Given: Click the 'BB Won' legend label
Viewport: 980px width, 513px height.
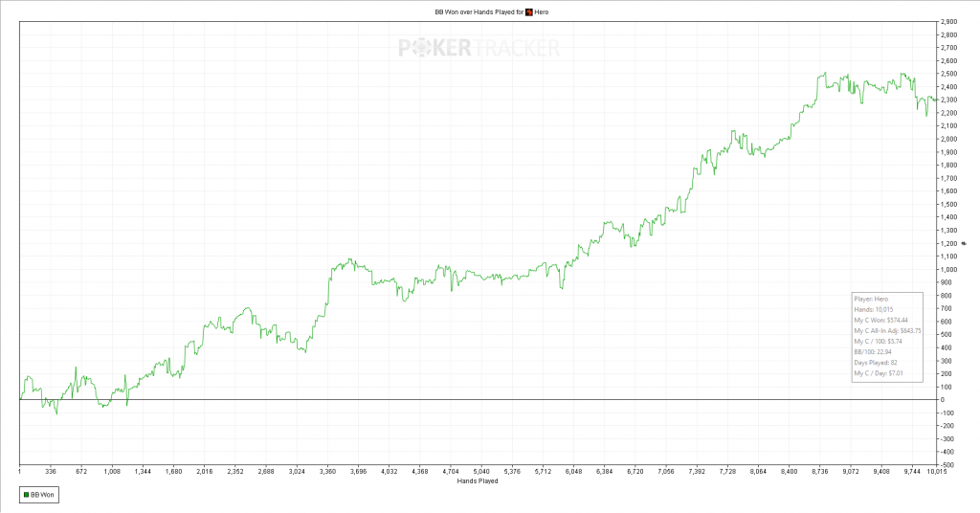Looking at the screenshot, I should click(42, 495).
